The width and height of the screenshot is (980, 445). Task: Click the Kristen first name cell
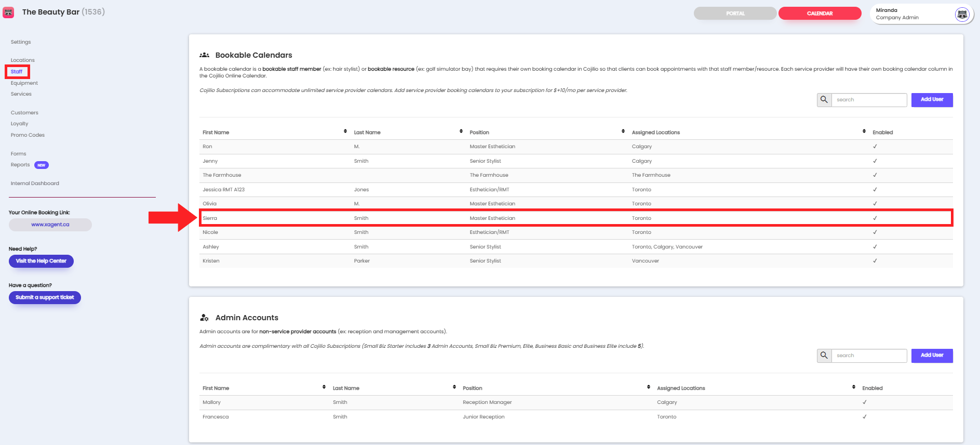[x=211, y=261]
